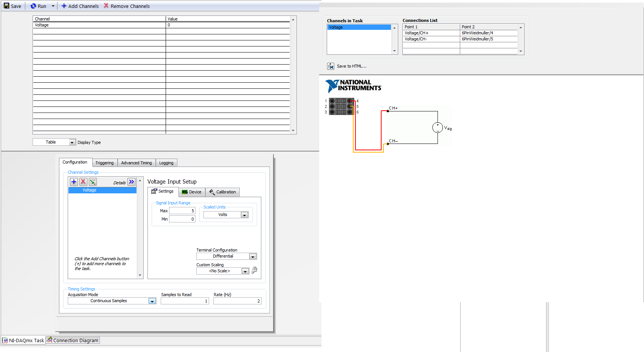
Task: Switch to the Configuration tab
Action: tap(75, 162)
